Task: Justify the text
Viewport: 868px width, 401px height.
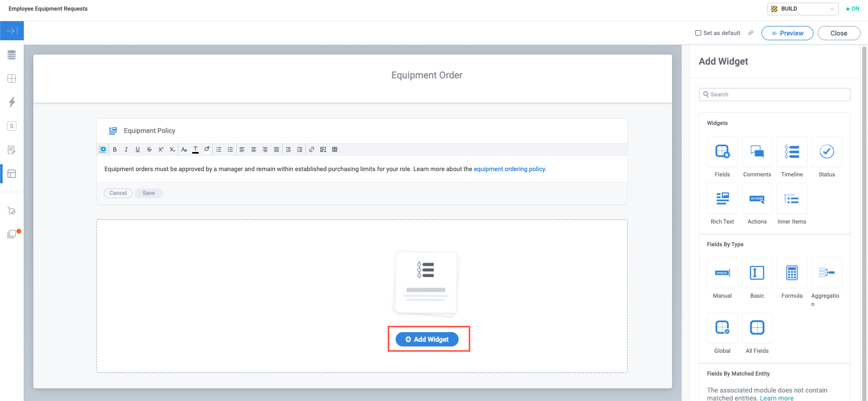Action: 276,149
